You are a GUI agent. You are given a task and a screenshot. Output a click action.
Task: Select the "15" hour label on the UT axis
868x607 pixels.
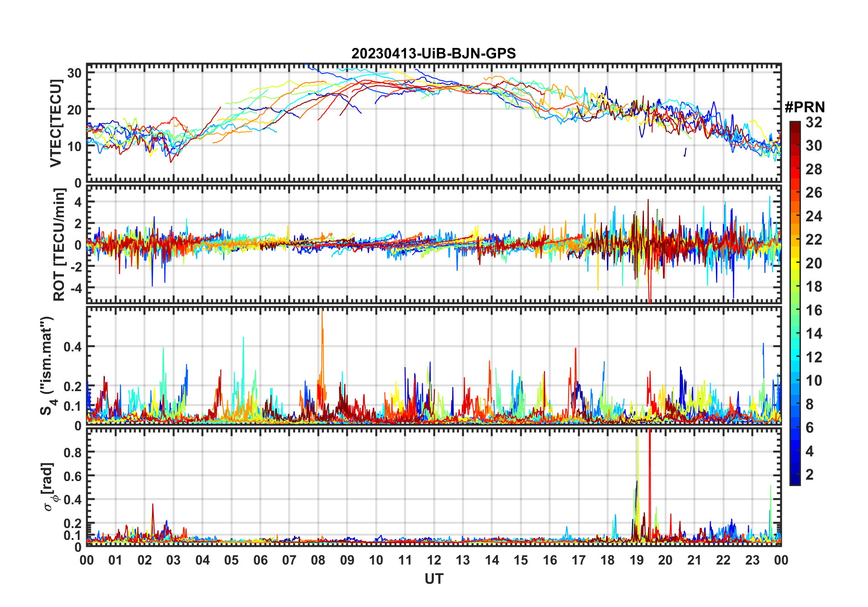coord(521,560)
